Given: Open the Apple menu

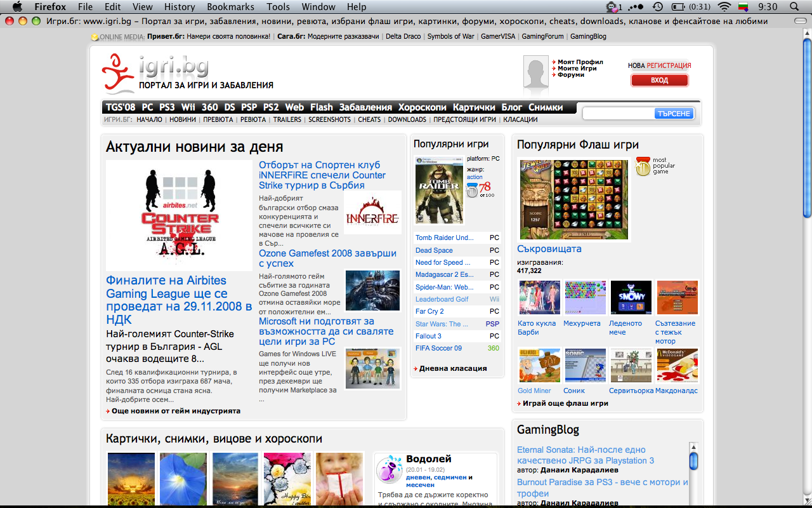Looking at the screenshot, I should [17, 7].
